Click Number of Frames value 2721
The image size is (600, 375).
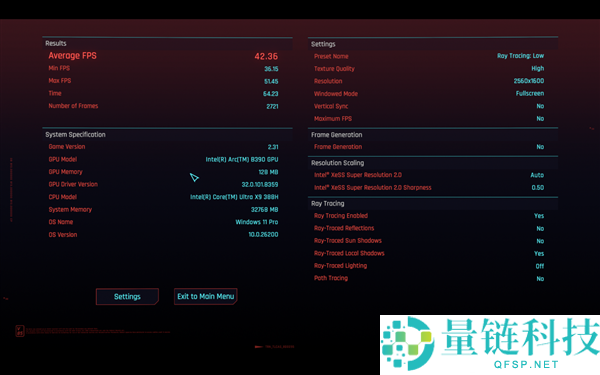click(x=272, y=106)
